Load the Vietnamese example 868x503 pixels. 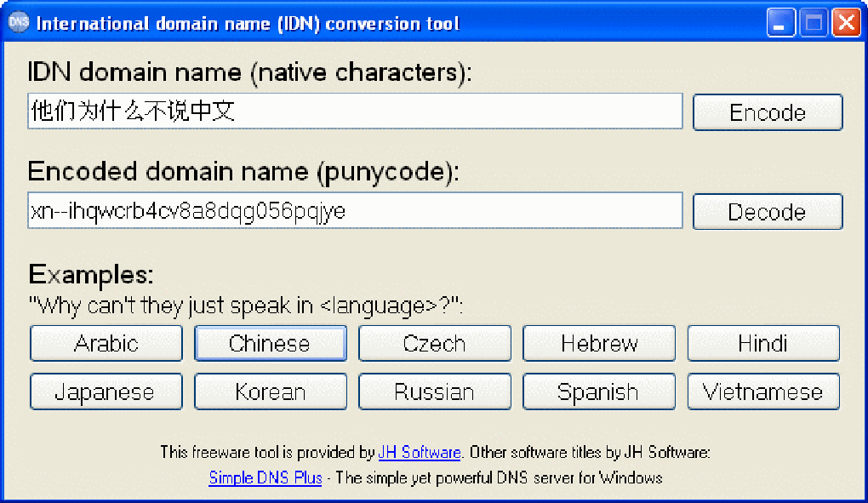pos(763,392)
